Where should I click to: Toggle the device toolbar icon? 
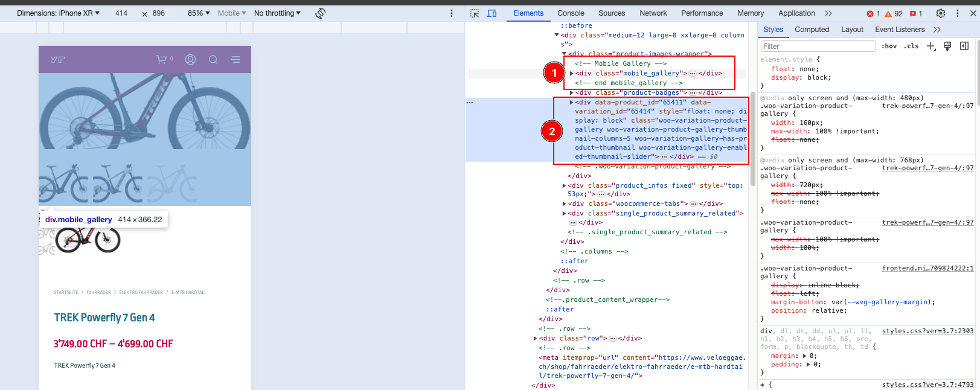click(x=492, y=13)
